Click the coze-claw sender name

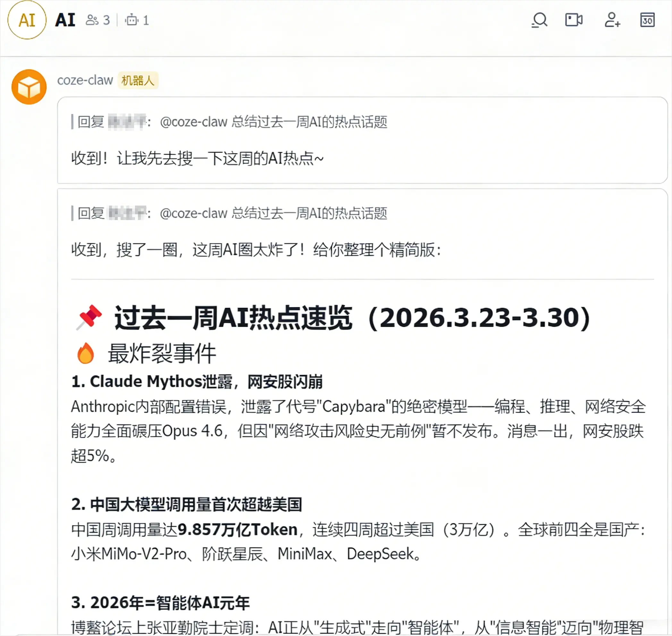point(85,81)
